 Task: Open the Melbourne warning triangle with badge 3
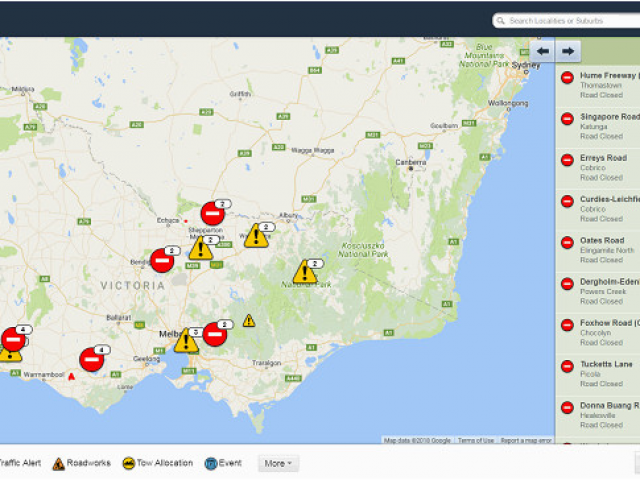pyautogui.click(x=186, y=340)
